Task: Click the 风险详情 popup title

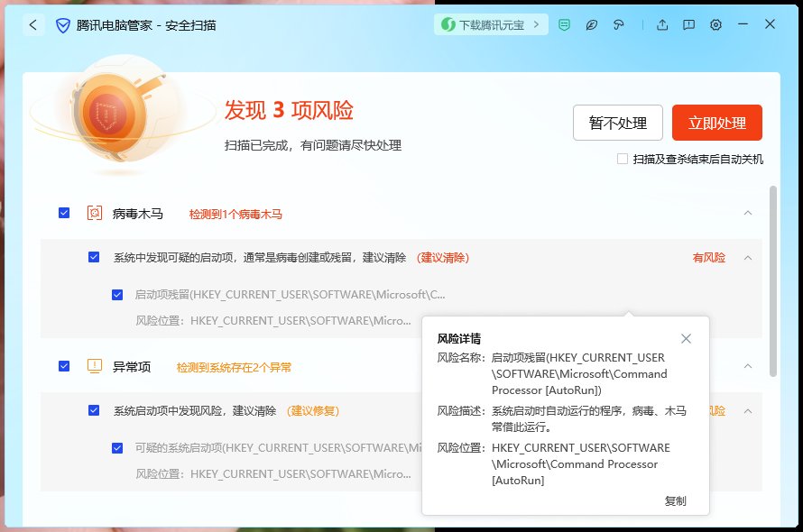Action: click(459, 338)
